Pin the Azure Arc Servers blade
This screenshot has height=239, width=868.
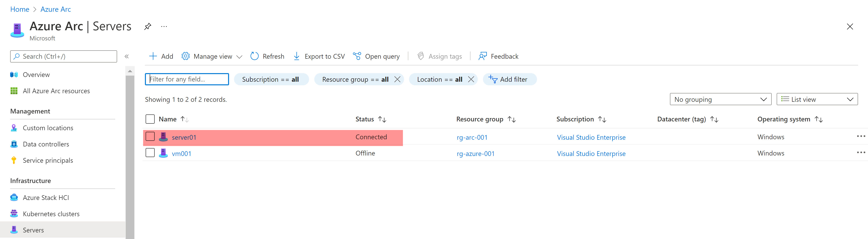[x=148, y=26]
